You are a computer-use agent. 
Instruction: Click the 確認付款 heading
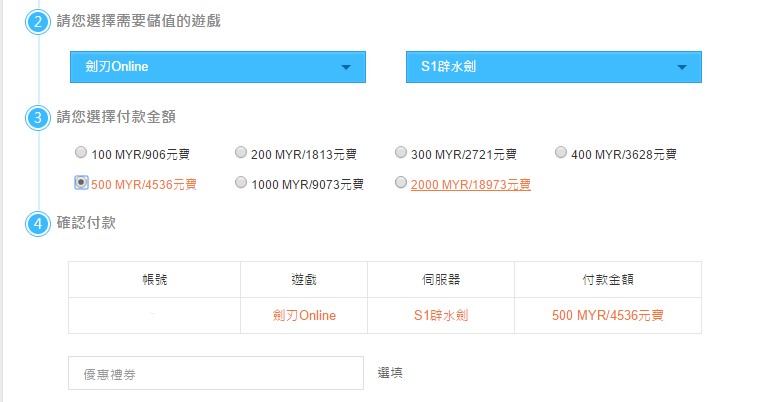tap(86, 223)
